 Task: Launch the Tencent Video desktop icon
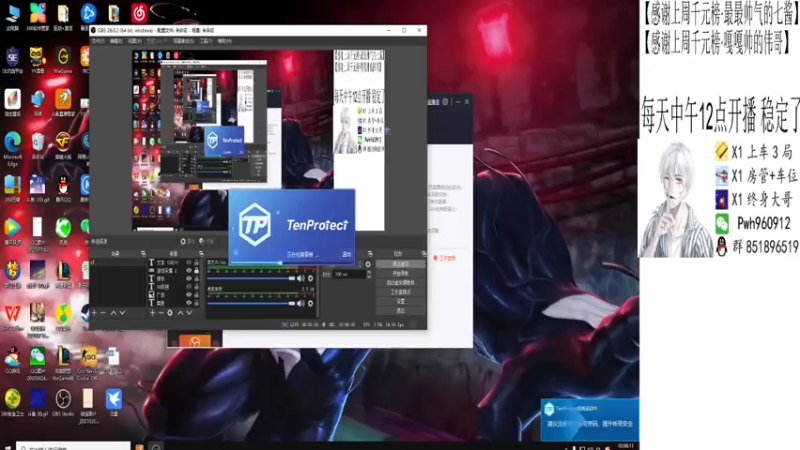pyautogui.click(x=12, y=232)
